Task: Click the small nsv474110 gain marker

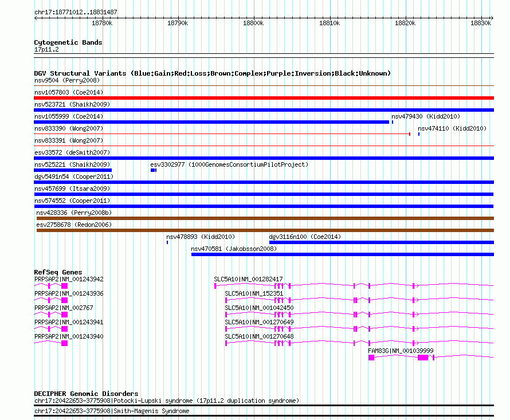Action: pos(419,134)
